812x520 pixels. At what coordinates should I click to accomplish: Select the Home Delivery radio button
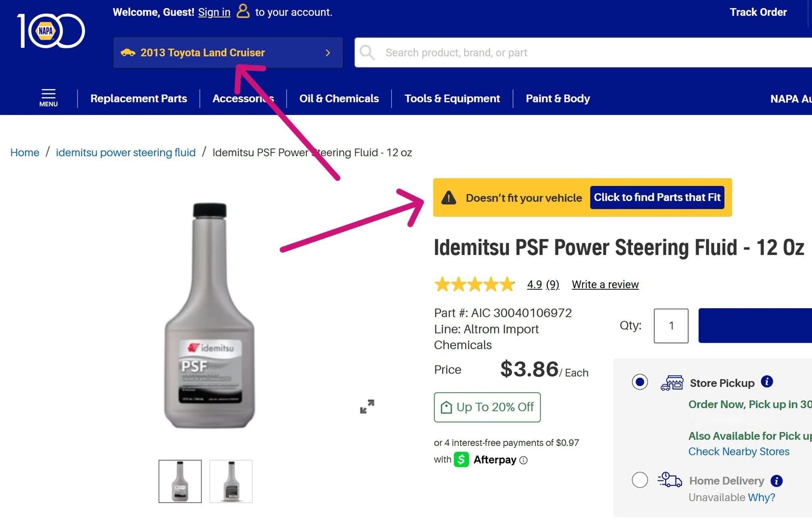click(x=640, y=480)
